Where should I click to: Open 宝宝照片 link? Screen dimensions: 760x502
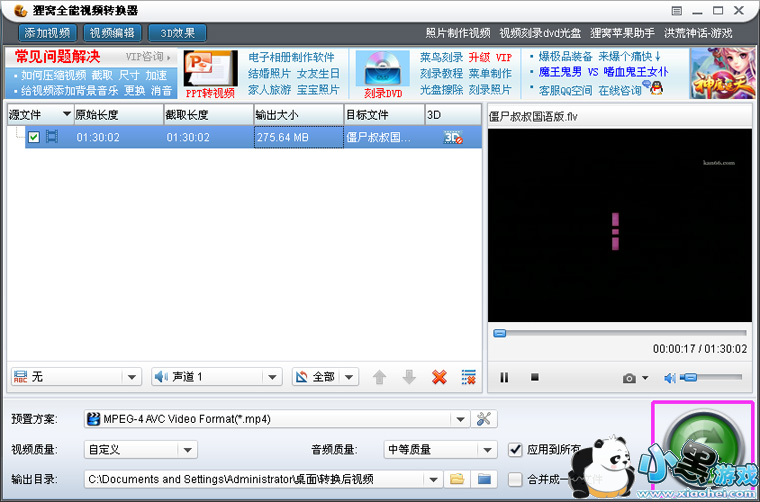[318, 90]
